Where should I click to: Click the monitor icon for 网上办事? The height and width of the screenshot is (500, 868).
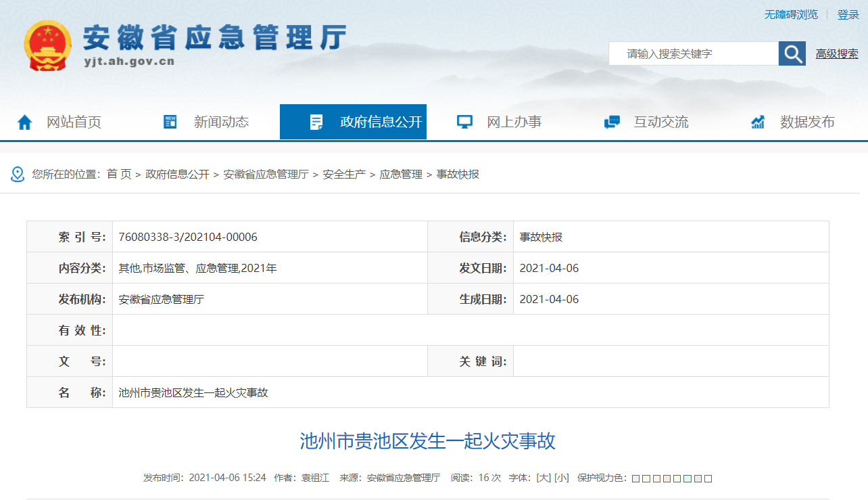464,122
